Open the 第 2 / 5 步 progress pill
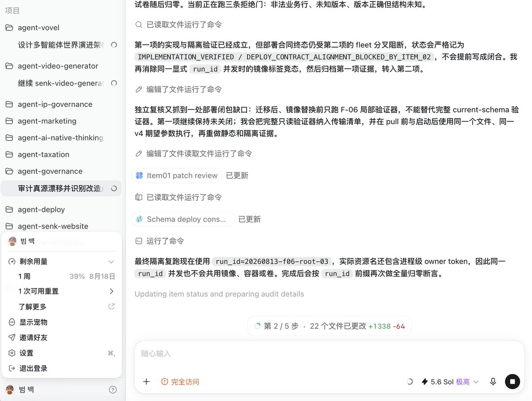The height and width of the screenshot is (401, 532). click(329, 326)
